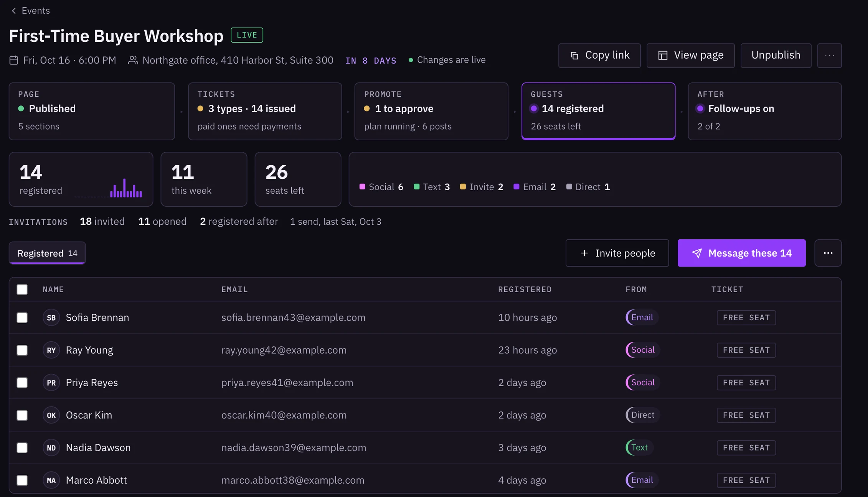Viewport: 868px width, 497px height.
Task: Click the PR avatar for Priya Reyes
Action: point(51,383)
